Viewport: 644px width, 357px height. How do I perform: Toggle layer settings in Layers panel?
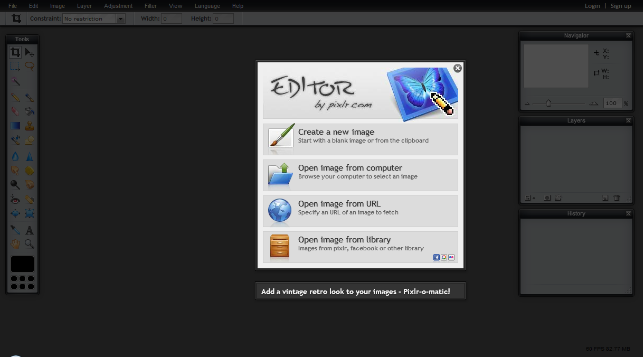tap(528, 198)
